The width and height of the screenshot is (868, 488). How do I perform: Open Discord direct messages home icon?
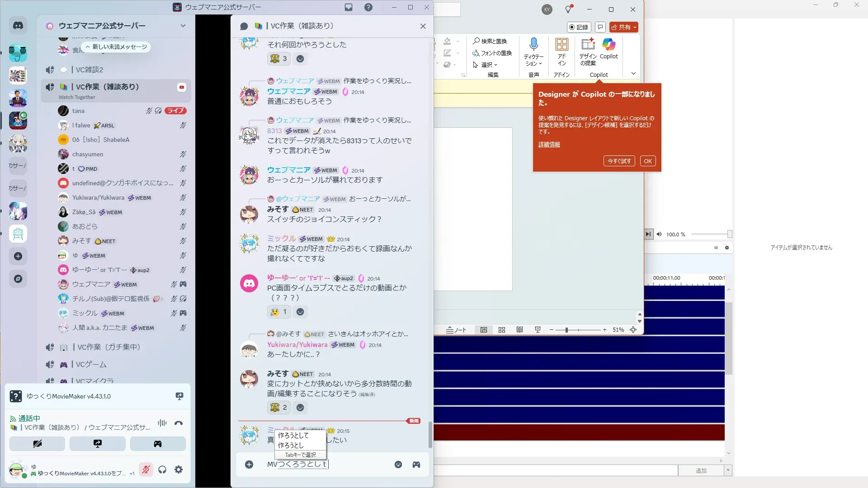(x=18, y=26)
